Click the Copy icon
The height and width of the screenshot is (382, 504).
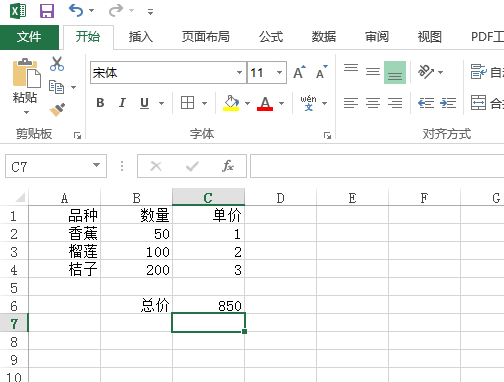tap(56, 87)
